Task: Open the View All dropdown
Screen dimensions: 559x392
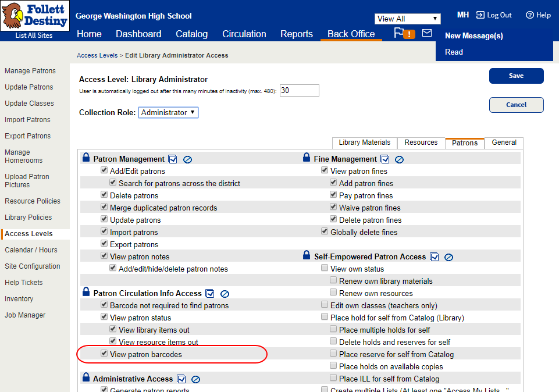Action: coord(407,19)
